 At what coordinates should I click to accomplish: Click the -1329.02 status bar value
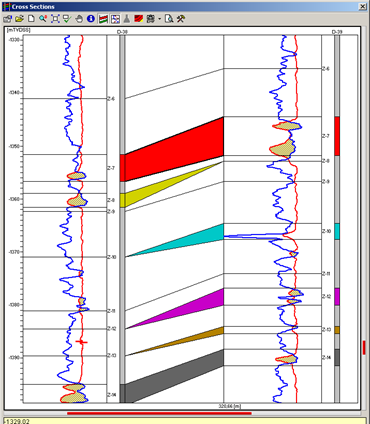[x=17, y=421]
